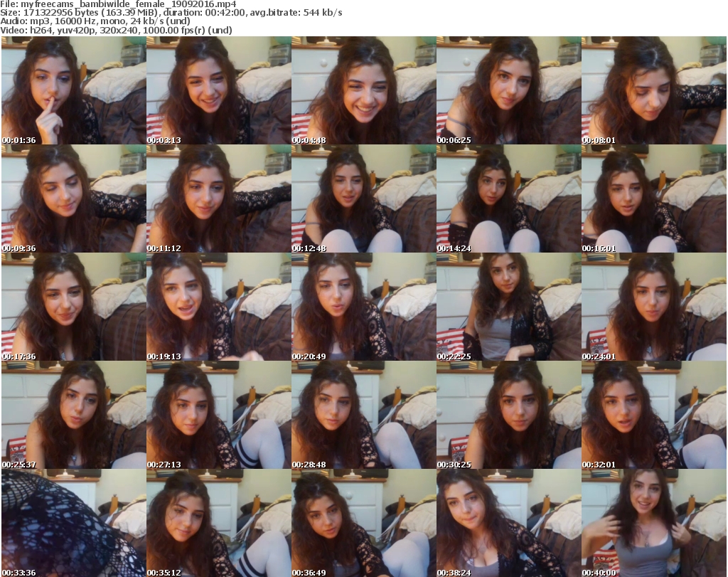Viewport: 728px width, 577px height.
Task: Open the thumbnail at 00:38:24
Action: 508,523
